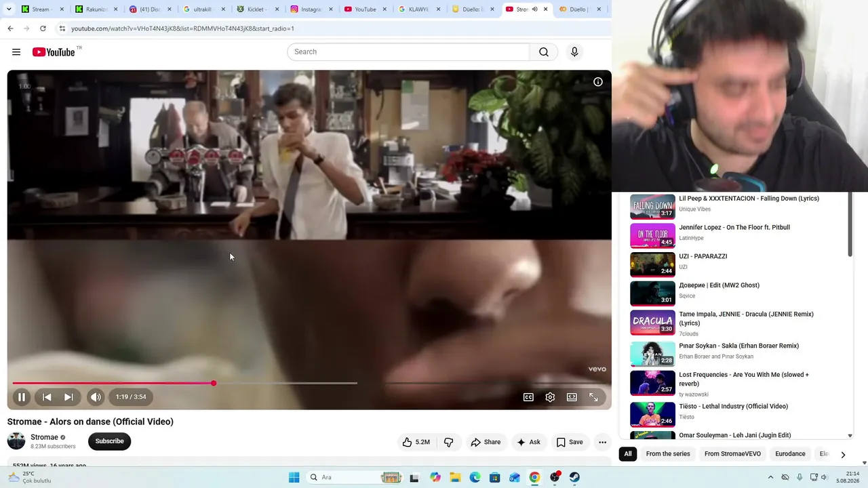Skip back to the previous video
This screenshot has width=868, height=488.
pyautogui.click(x=47, y=397)
